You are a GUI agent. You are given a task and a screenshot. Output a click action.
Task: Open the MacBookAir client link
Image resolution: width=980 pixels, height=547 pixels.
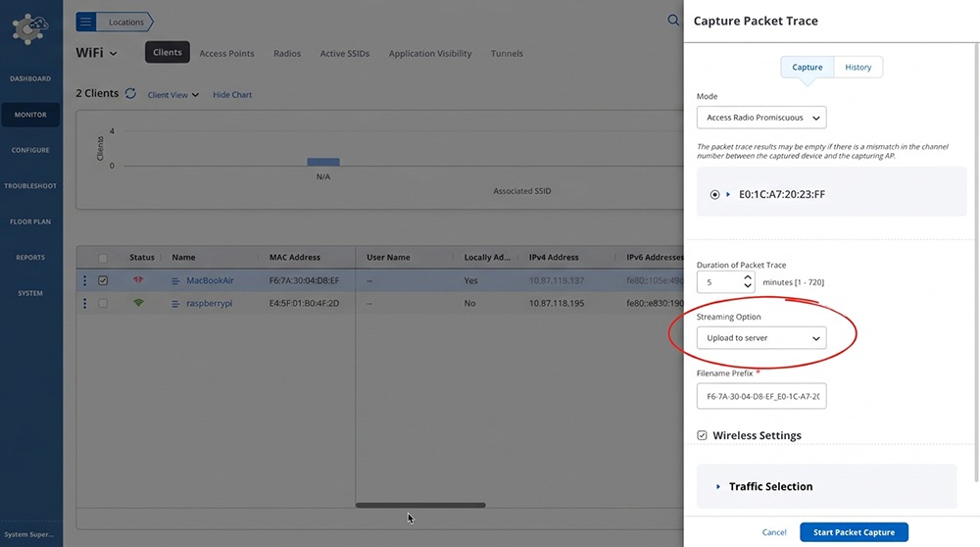click(x=210, y=280)
